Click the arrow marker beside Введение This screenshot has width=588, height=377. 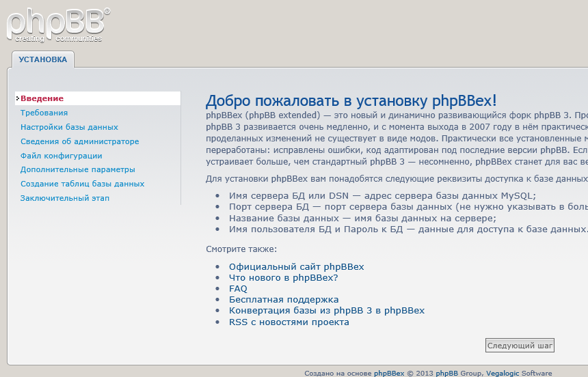(x=17, y=98)
